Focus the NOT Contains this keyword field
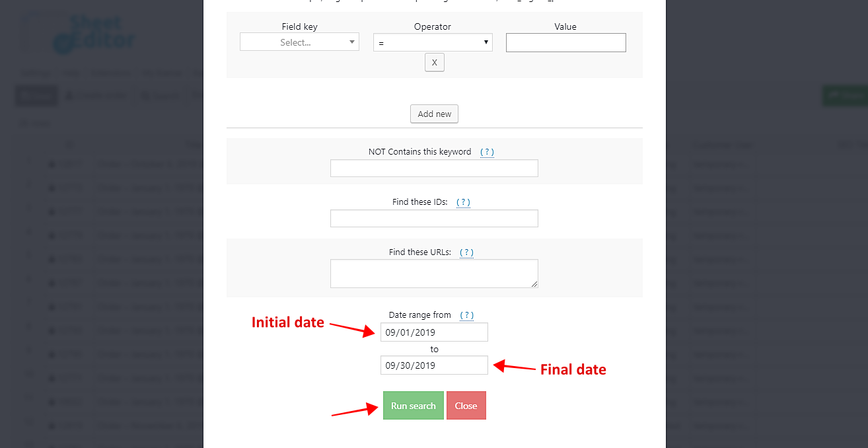The width and height of the screenshot is (868, 448). point(434,168)
